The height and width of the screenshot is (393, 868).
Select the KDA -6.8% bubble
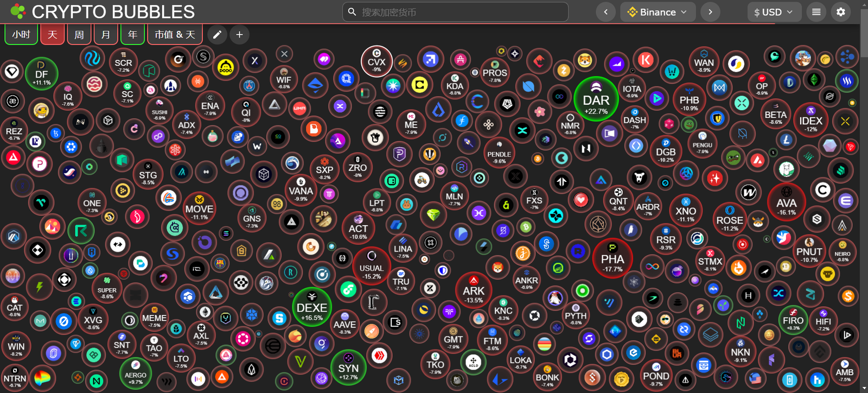click(455, 85)
